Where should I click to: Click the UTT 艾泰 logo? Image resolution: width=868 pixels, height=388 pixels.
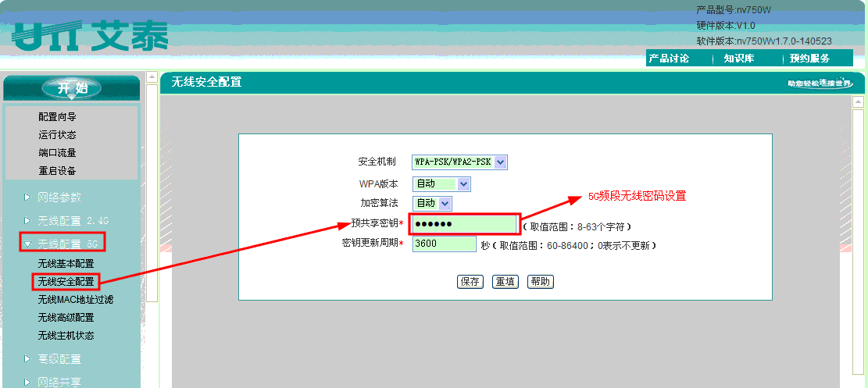pos(91,35)
